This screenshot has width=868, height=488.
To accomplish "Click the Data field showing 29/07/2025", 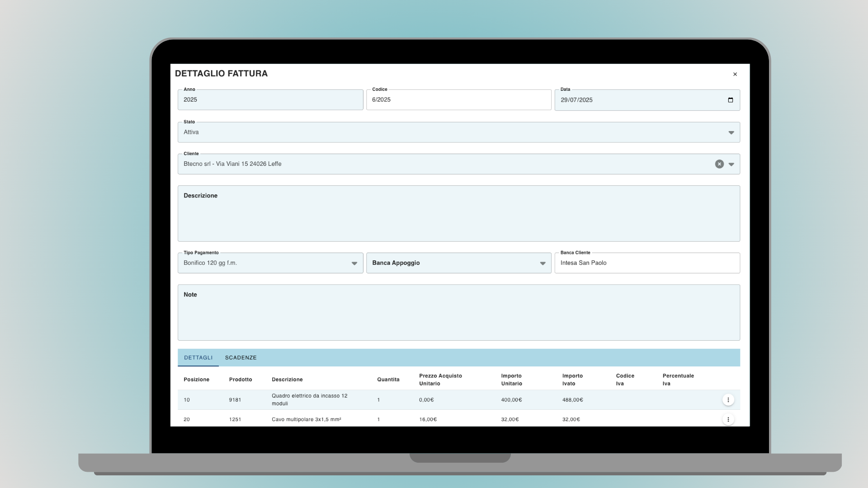I will point(647,100).
